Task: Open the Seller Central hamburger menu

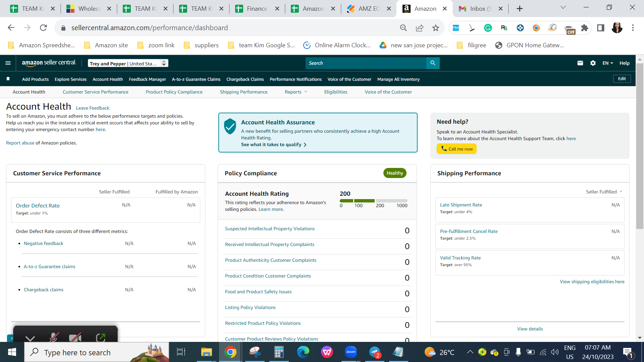Action: click(x=8, y=63)
